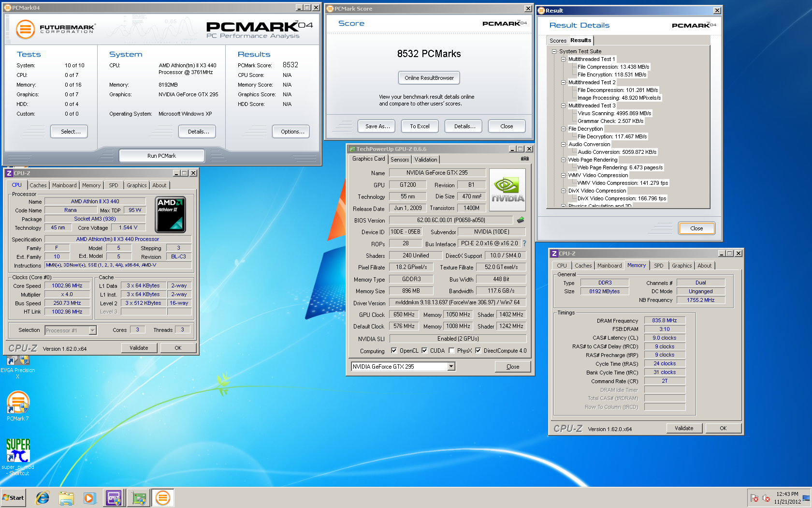Click the Bus Interface question mark icon
The width and height of the screenshot is (812, 508).
[524, 243]
